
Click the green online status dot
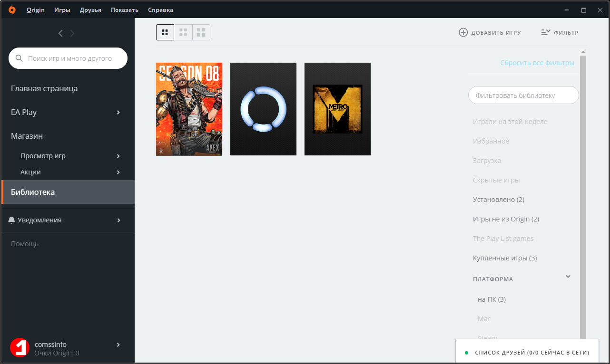coord(466,353)
